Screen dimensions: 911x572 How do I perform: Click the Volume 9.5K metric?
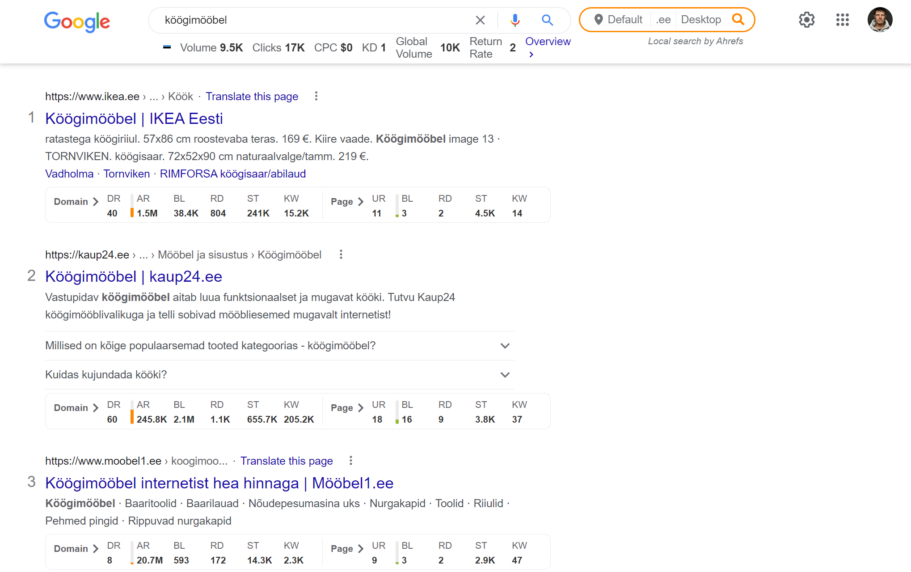point(211,48)
